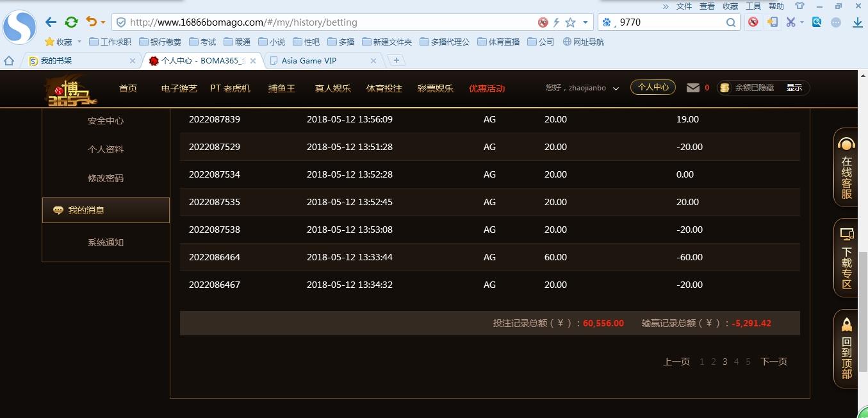Click the 个人中心 button
Viewport: 868px width, 418px height.
(653, 87)
